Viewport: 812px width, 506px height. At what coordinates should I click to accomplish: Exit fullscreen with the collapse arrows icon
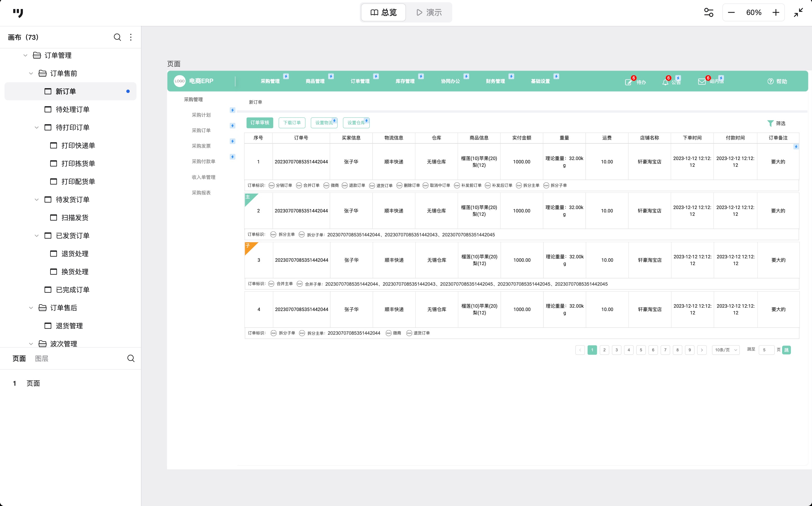point(798,12)
